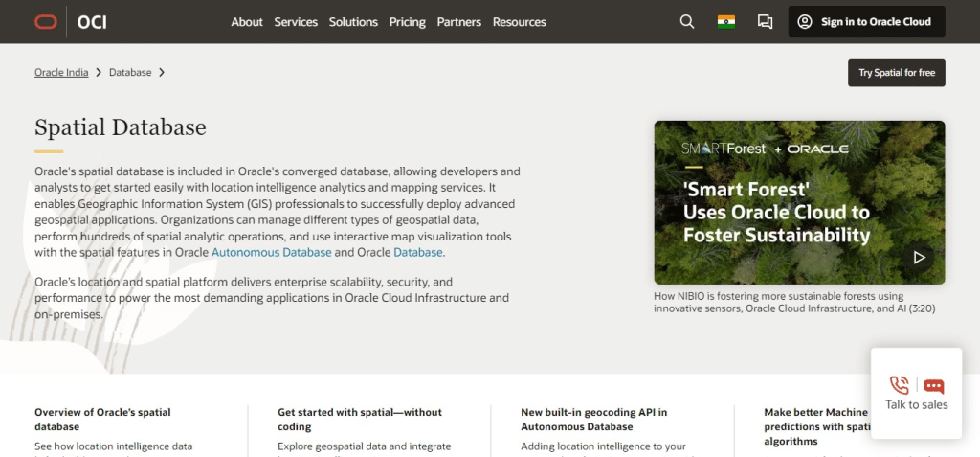Open the Partners menu
980x457 pixels.
(x=458, y=22)
